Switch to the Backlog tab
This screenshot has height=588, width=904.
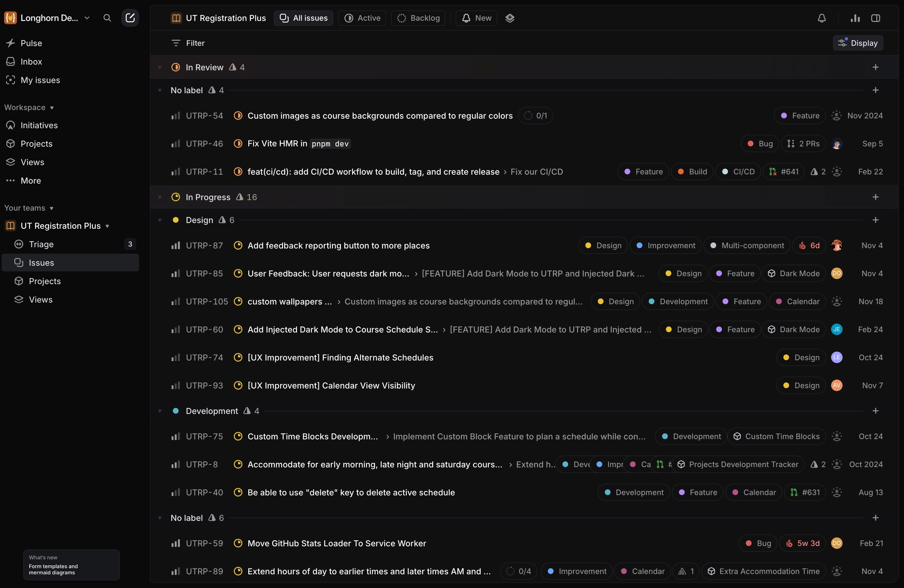coord(418,18)
